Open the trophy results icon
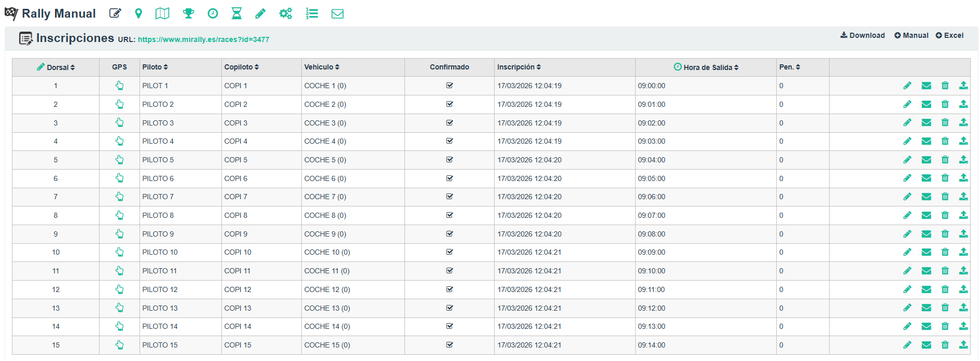Viewport: 980px width, 361px height. 189,13
